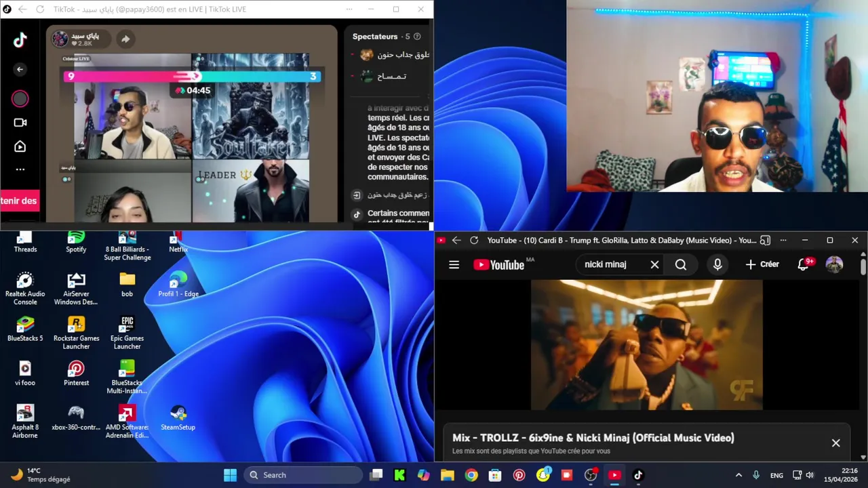This screenshot has width=868, height=488.
Task: Open BlueStacks Multi-Instance Manager shortcut
Action: click(x=127, y=377)
